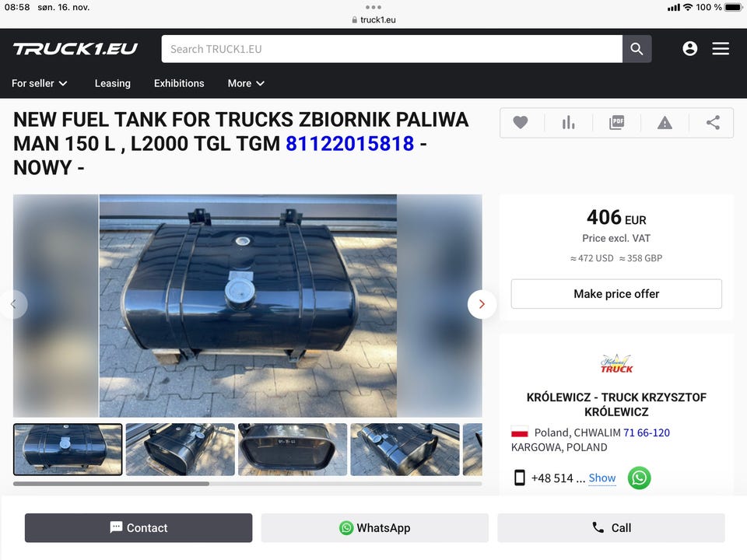Click the Search TRUCK1.EU input field
Image resolution: width=747 pixels, height=560 pixels.
pyautogui.click(x=391, y=48)
